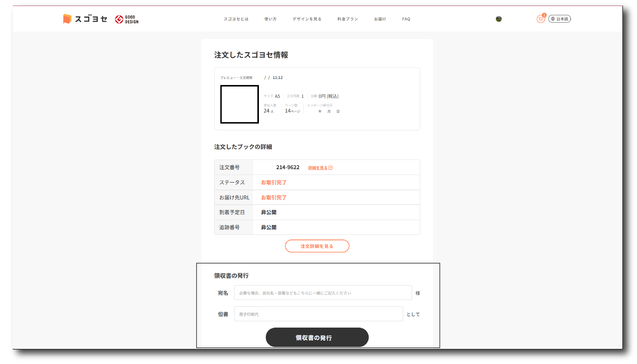Click the Good Design award badge
637x364 pixels.
127,19
